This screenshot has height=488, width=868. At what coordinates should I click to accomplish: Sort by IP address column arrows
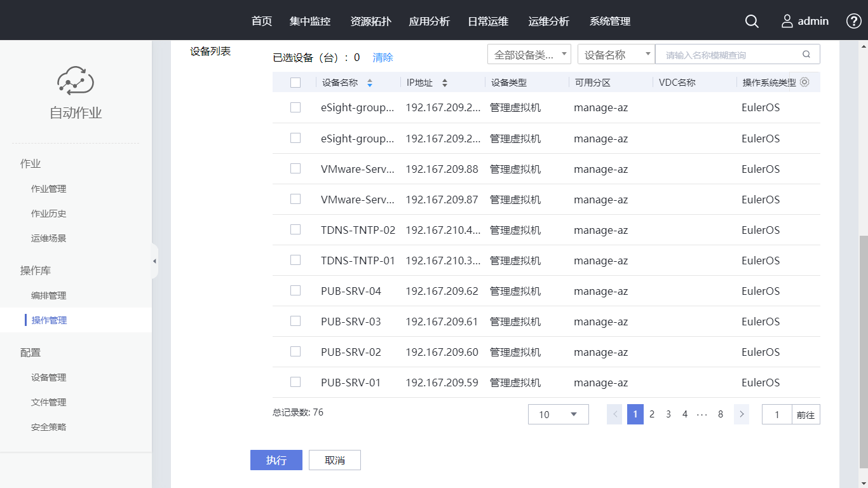tap(445, 83)
